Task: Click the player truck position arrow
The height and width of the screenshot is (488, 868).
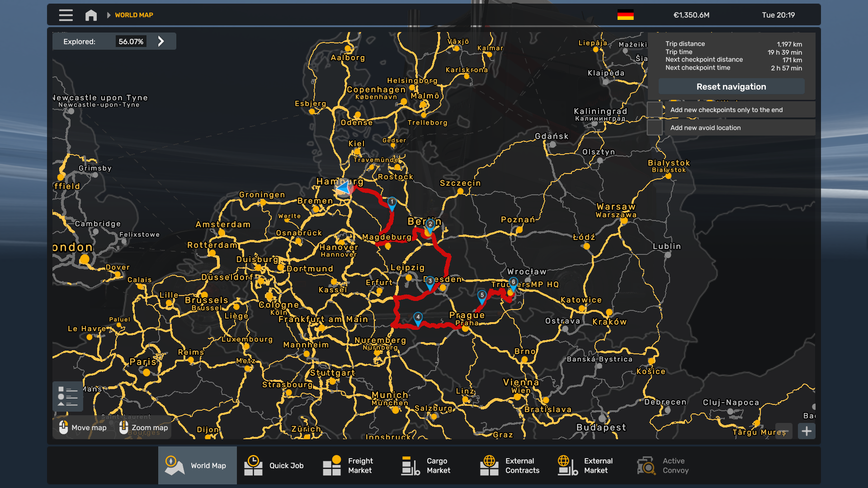Action: click(x=344, y=188)
